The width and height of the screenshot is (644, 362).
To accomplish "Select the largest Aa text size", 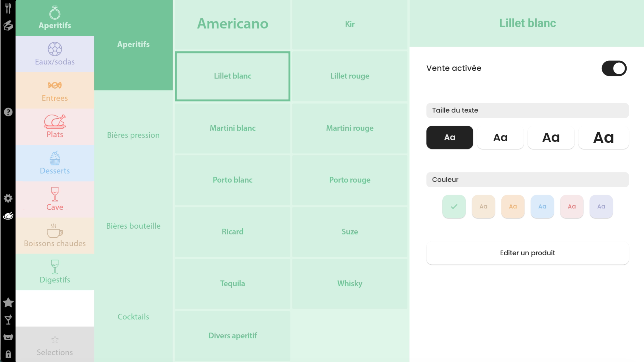I will (x=603, y=137).
